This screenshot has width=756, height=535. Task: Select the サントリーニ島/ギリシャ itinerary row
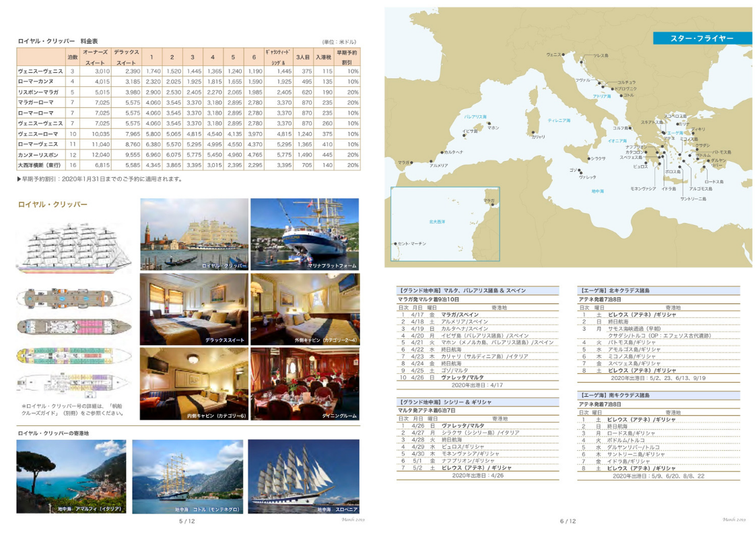pyautogui.click(x=658, y=454)
